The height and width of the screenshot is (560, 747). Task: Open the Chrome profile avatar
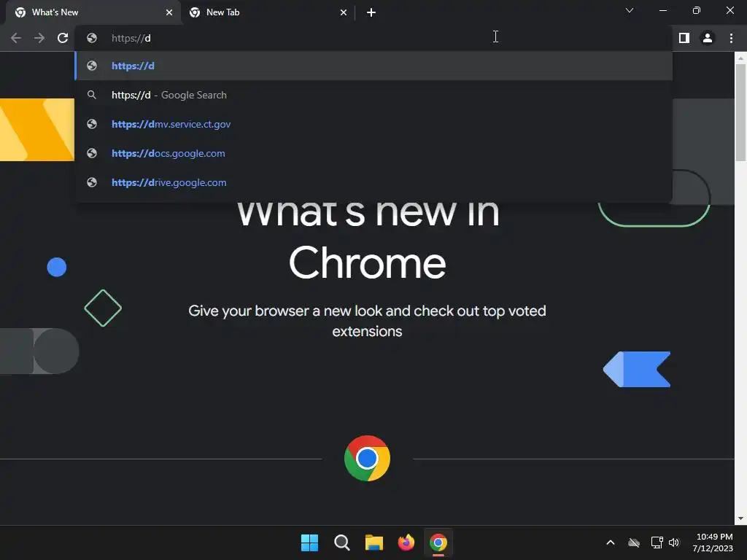click(x=708, y=38)
